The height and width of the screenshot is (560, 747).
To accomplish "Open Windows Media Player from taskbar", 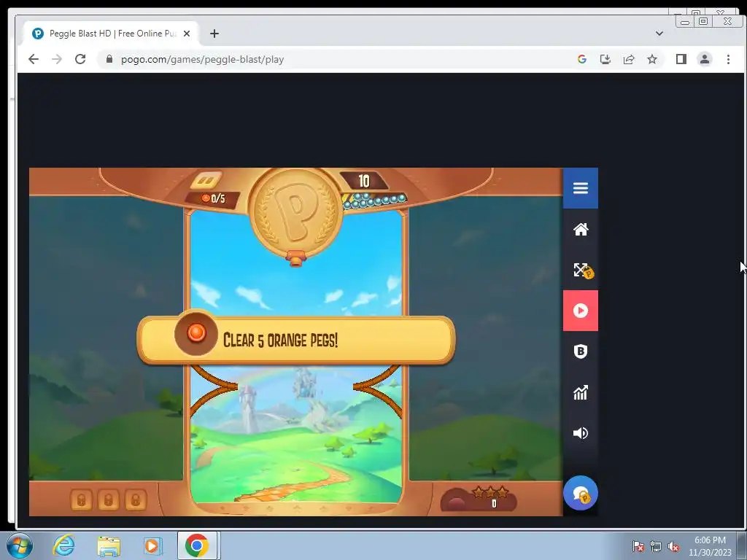I will [x=152, y=545].
